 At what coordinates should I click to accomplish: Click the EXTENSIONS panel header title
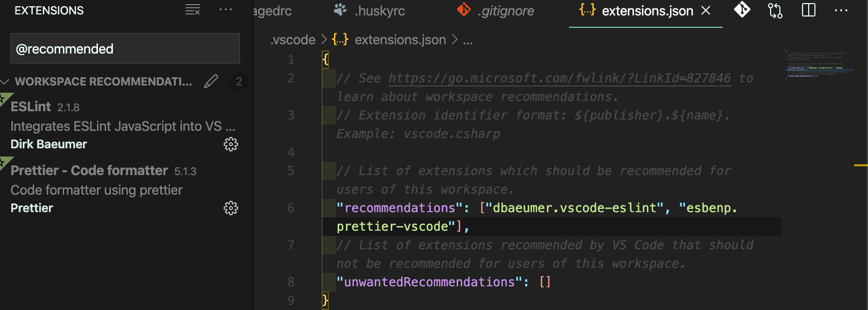click(x=49, y=10)
